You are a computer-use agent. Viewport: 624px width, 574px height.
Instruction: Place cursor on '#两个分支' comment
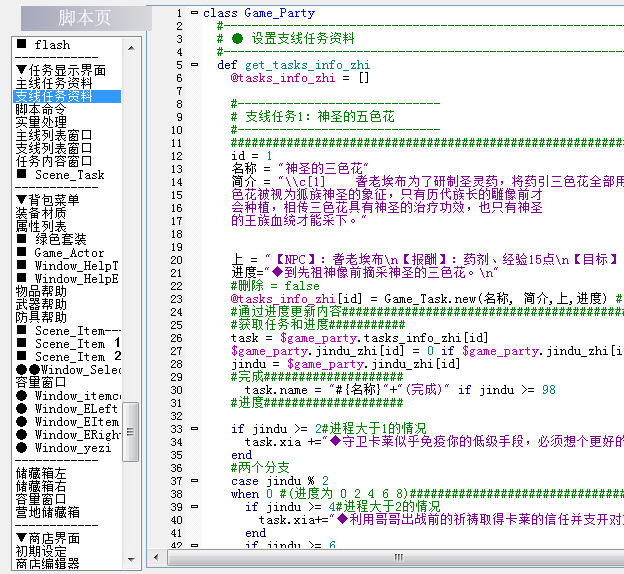click(260, 468)
